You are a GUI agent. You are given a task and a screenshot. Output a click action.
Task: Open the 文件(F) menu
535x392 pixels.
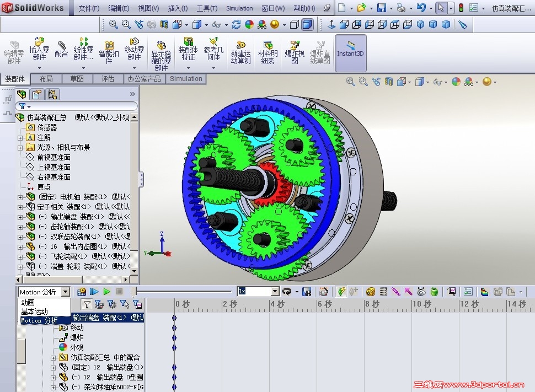tap(89, 8)
